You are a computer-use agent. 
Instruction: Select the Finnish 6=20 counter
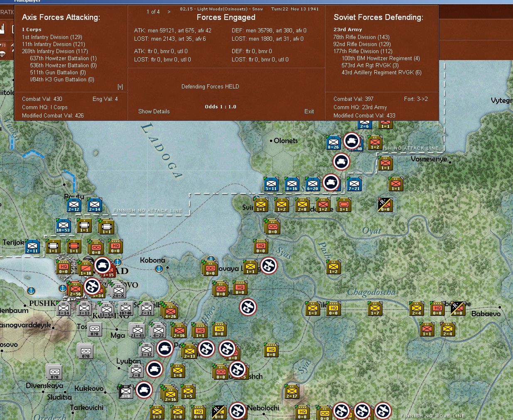click(x=313, y=184)
